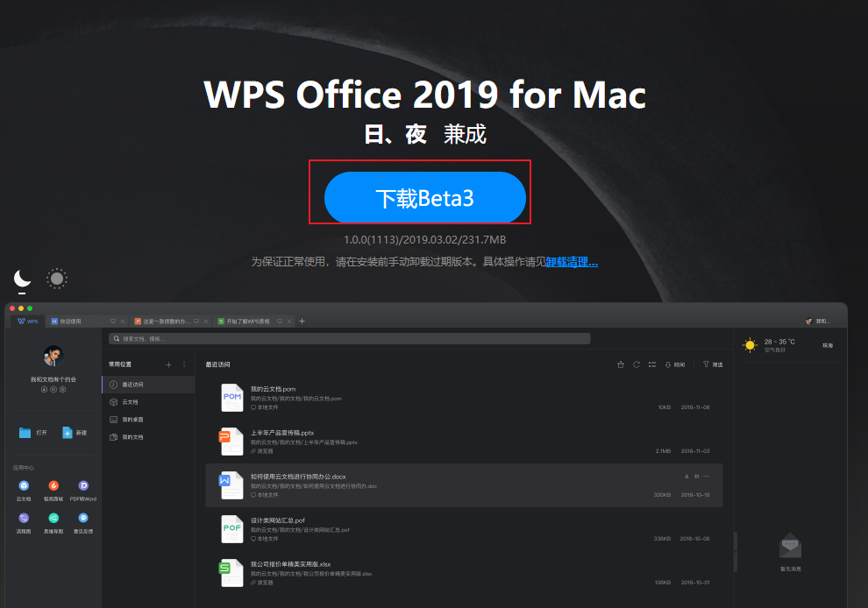Collapse the right side panel handle
The image size is (868, 608).
pyautogui.click(x=736, y=552)
